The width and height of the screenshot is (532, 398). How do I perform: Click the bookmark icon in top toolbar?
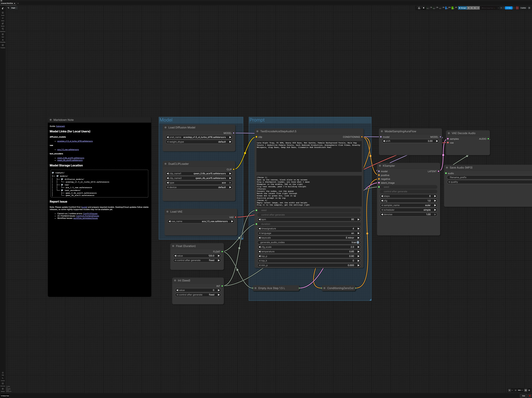(x=424, y=8)
